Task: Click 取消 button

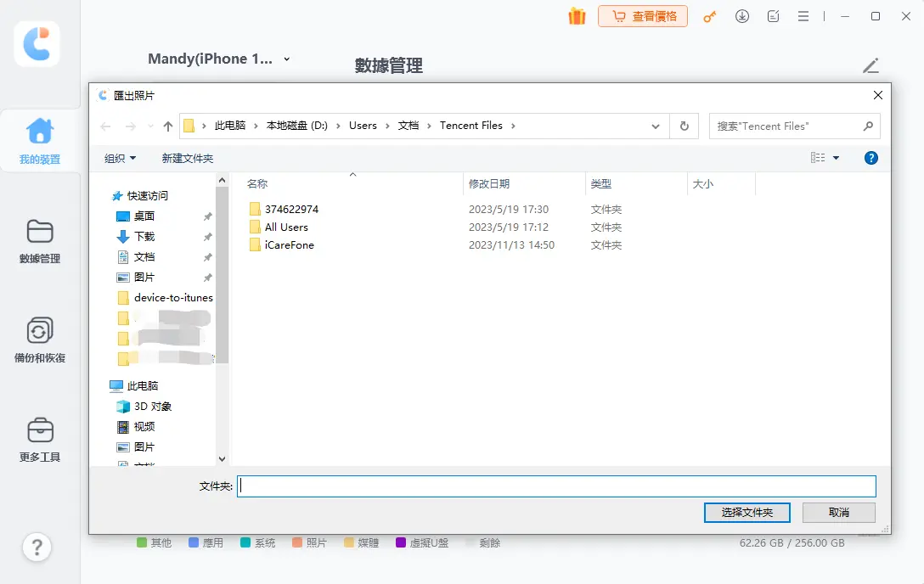Action: 838,512
